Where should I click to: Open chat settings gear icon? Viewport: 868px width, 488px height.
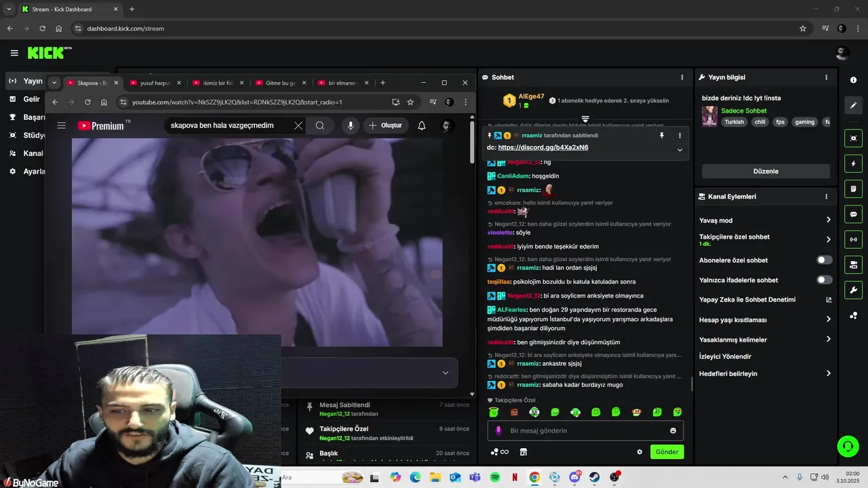639,452
